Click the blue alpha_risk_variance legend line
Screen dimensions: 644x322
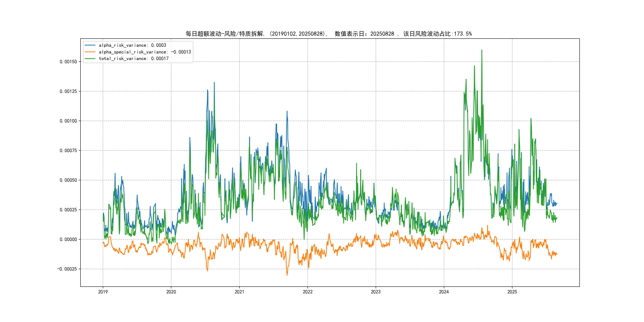90,45
